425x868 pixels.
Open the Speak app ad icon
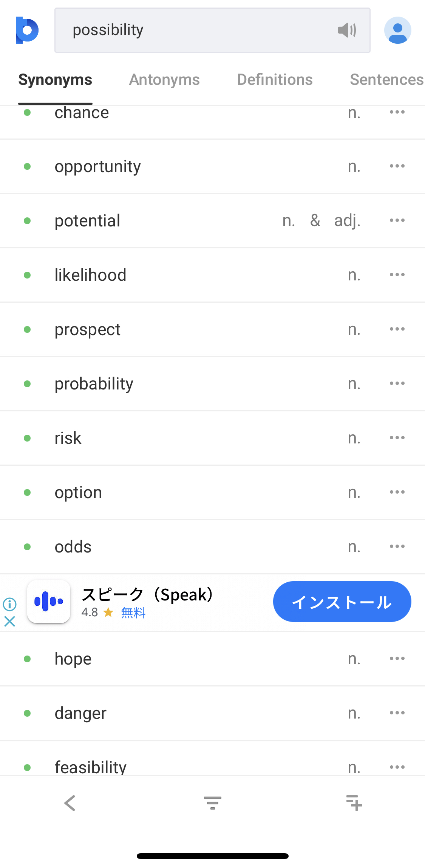[49, 602]
